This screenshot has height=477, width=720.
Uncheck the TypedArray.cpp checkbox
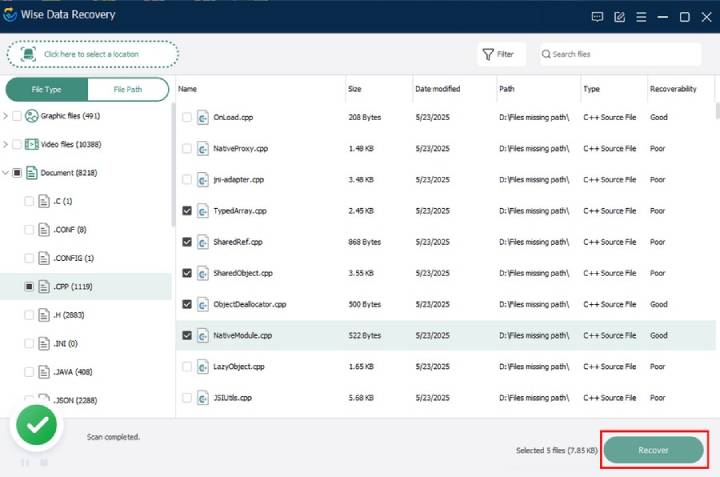point(186,211)
